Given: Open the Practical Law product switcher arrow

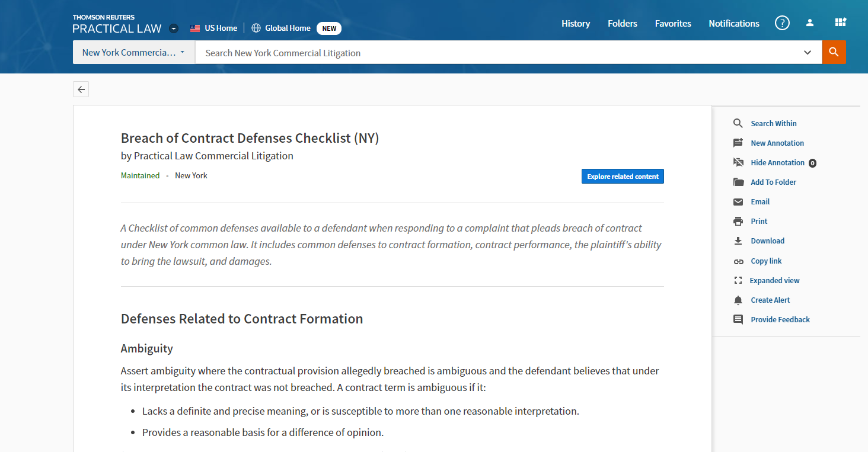Looking at the screenshot, I should 173,28.
